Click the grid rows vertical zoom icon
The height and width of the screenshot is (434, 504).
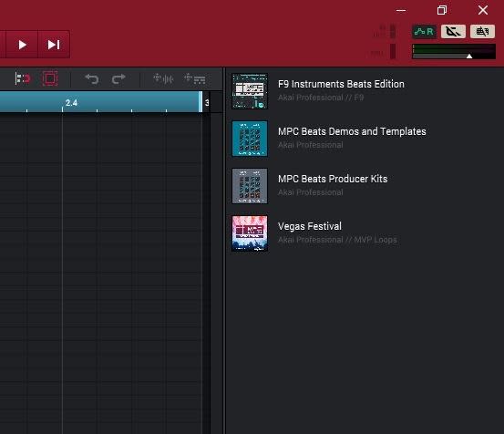195,78
